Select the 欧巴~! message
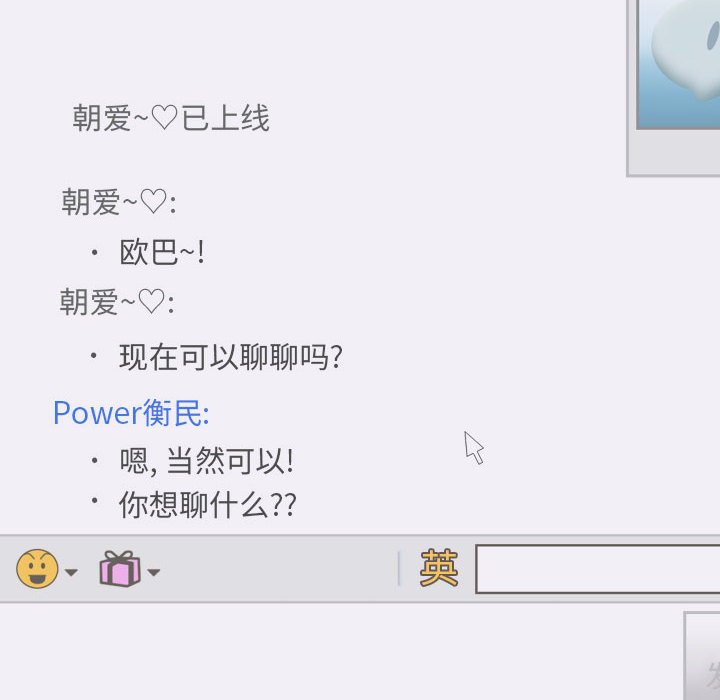 click(x=162, y=252)
